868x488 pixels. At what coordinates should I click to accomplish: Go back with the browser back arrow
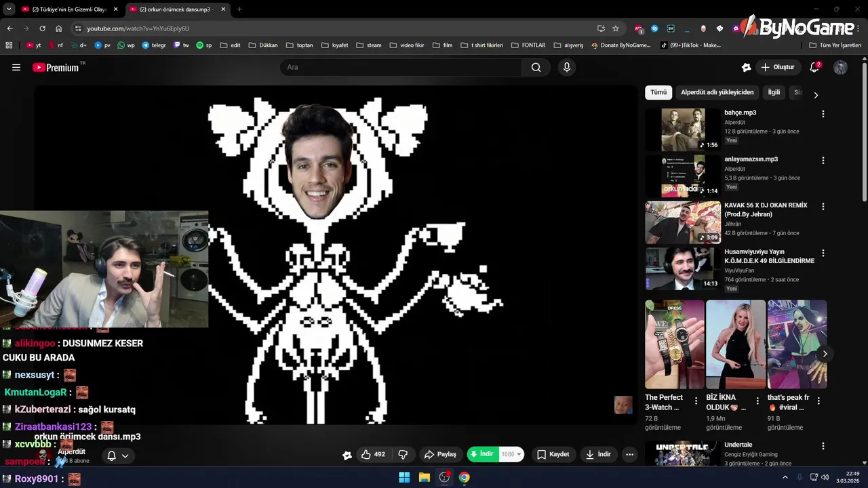pyautogui.click(x=9, y=28)
